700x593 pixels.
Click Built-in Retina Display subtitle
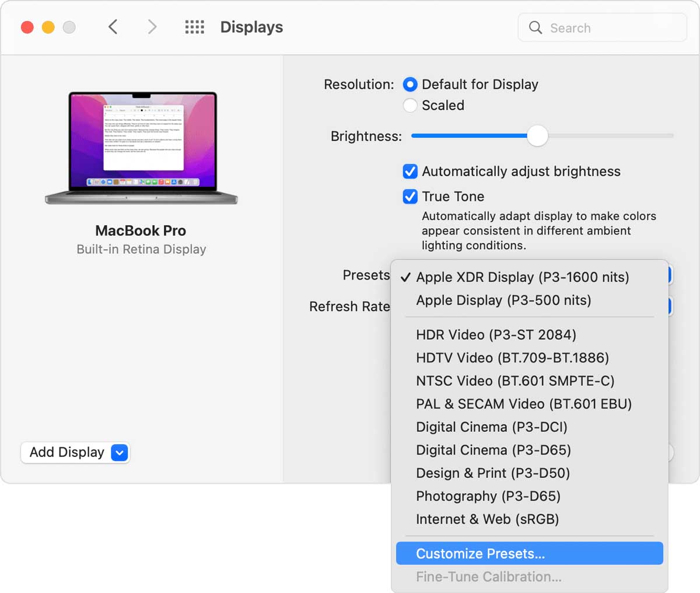(x=141, y=249)
